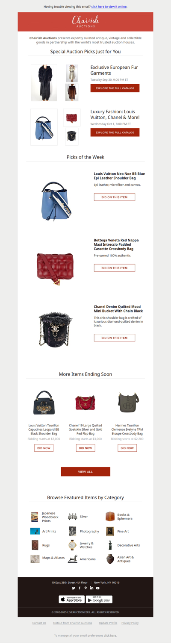Download from the App Store badge

click(71, 600)
